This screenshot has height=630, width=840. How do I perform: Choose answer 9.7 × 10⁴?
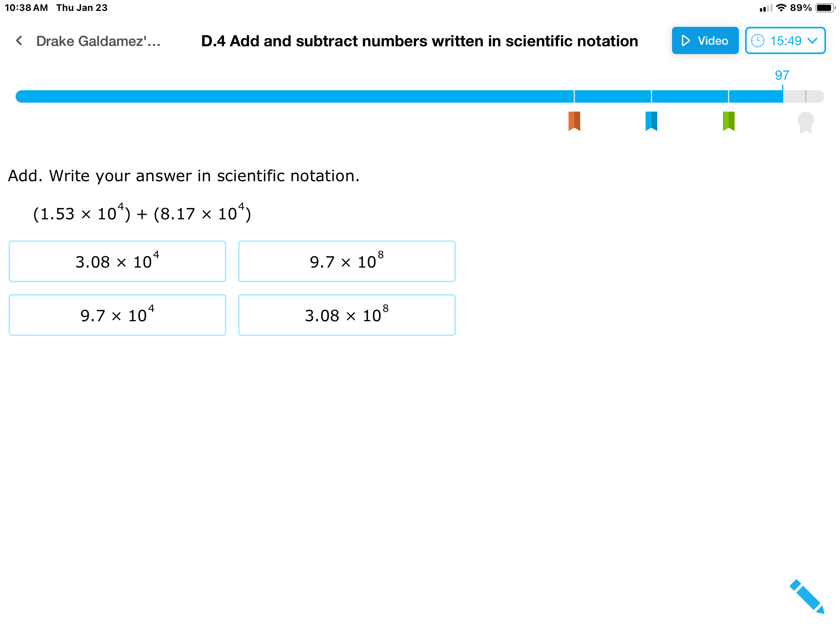(117, 315)
